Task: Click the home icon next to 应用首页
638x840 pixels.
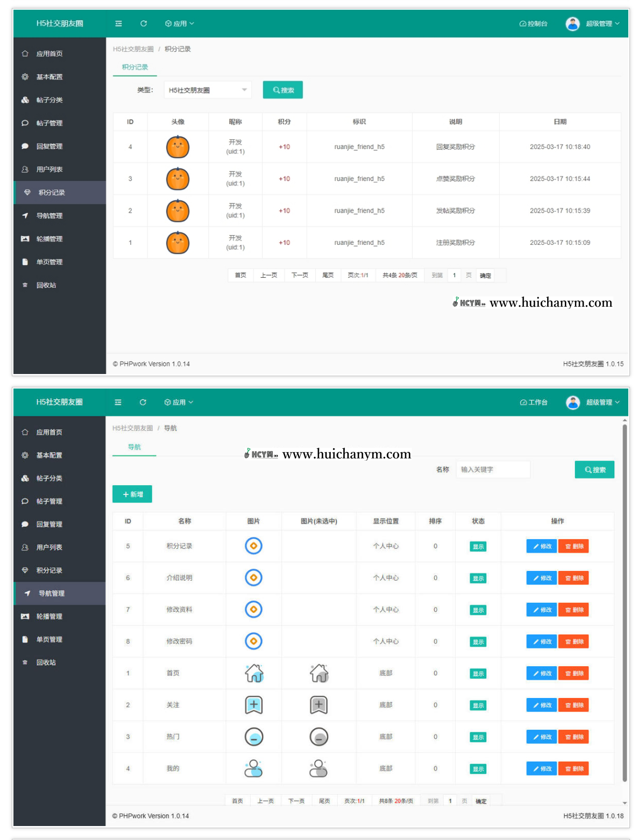Action: [25, 54]
